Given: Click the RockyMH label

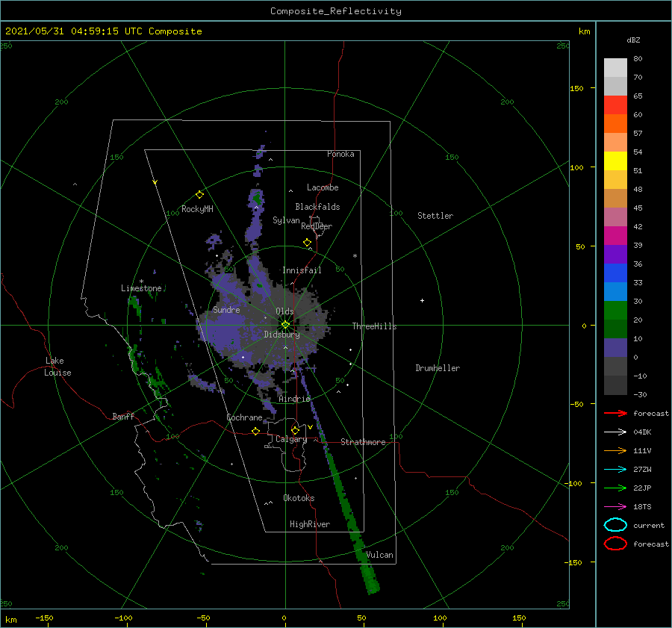Looking at the screenshot, I should coord(197,209).
